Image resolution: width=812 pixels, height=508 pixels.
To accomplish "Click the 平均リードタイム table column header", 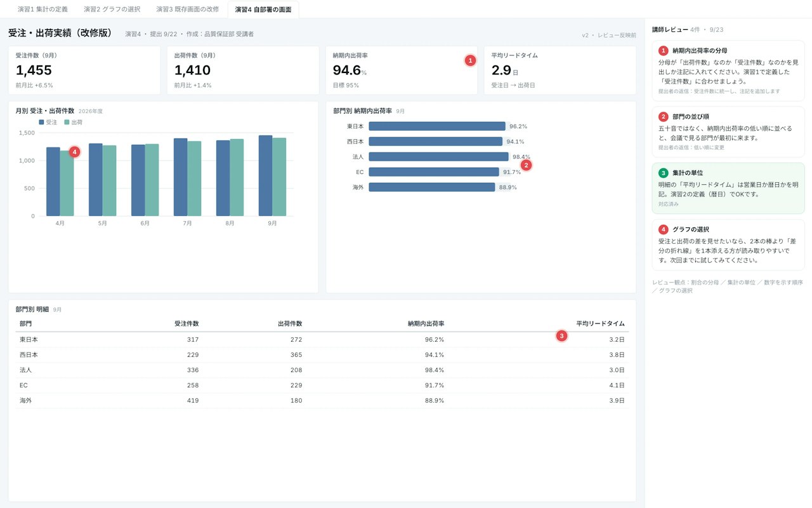I will click(x=600, y=324).
